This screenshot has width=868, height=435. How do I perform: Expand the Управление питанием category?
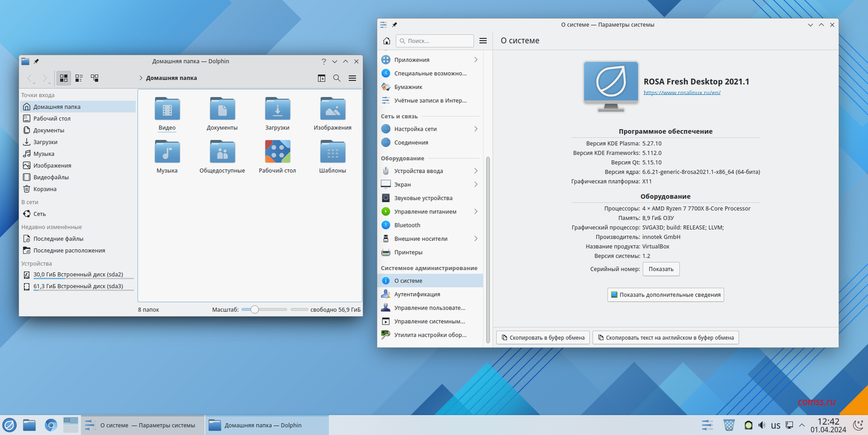pos(476,212)
